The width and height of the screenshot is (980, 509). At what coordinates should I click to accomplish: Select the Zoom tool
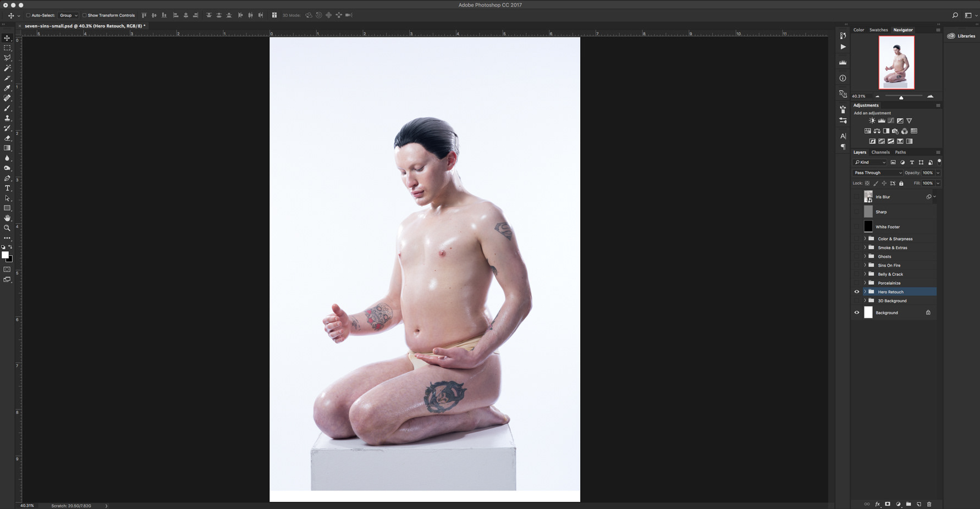click(7, 228)
